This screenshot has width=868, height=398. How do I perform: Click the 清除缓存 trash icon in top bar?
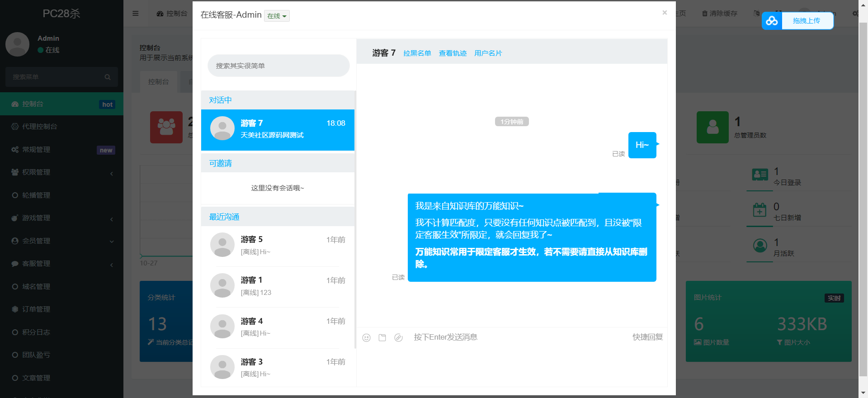[x=705, y=14]
